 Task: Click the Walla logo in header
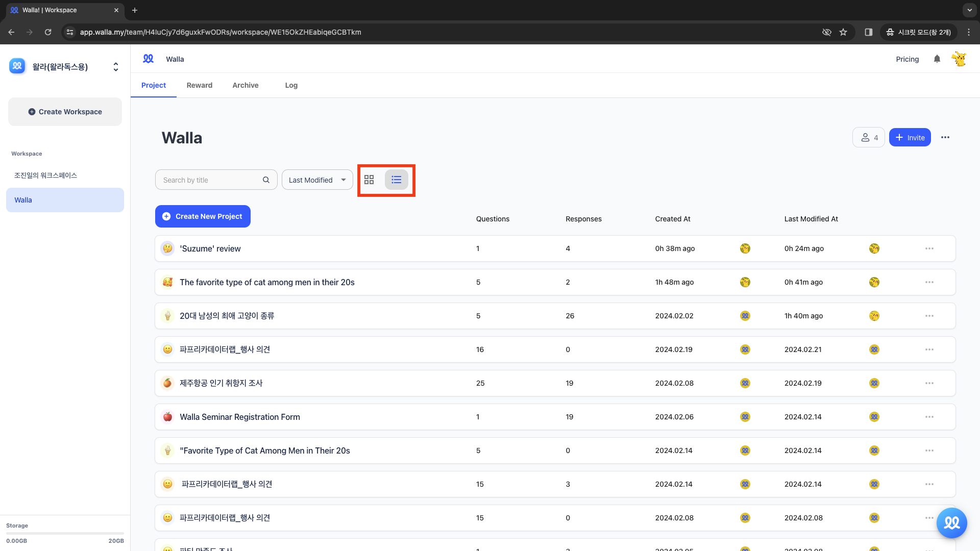coord(148,59)
